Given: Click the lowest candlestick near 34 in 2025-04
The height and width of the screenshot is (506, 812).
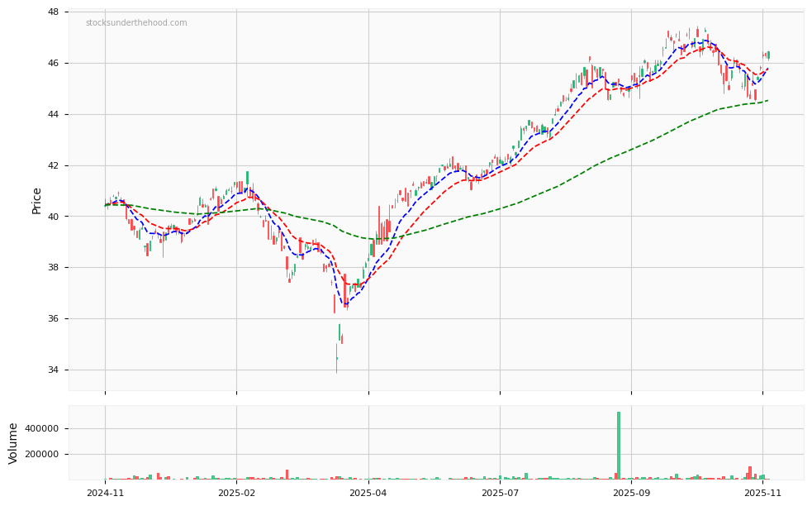Looking at the screenshot, I should point(337,357).
